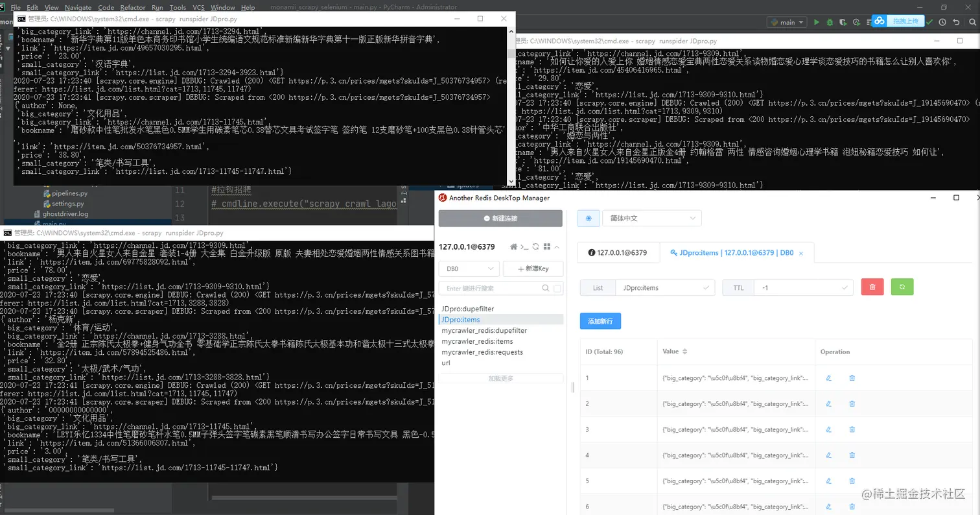Click the Baidu cloud upload icon
Screen dimensions: 980x515
pos(879,21)
